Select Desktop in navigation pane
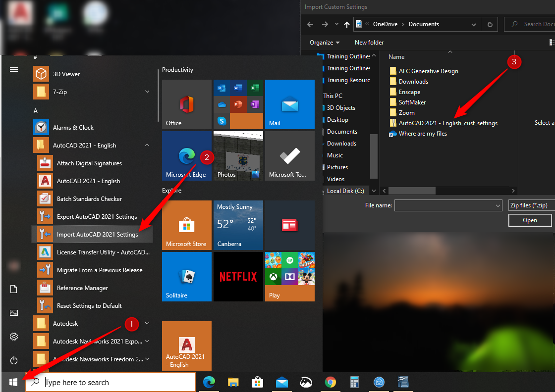Image resolution: width=555 pixels, height=392 pixels. [x=337, y=120]
